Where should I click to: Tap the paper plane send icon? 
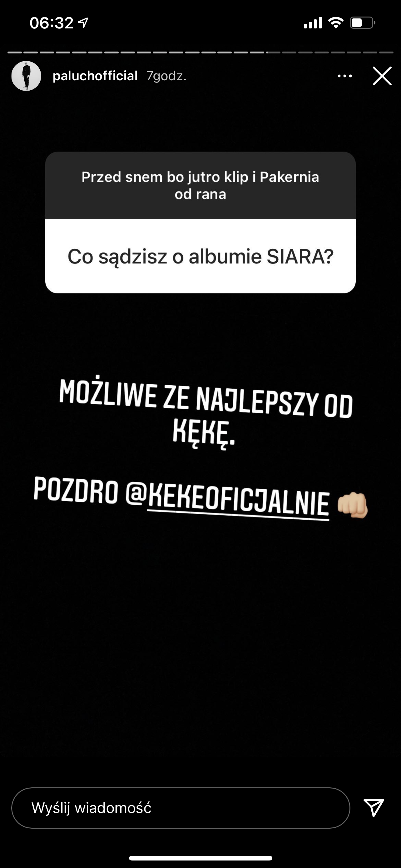374,807
